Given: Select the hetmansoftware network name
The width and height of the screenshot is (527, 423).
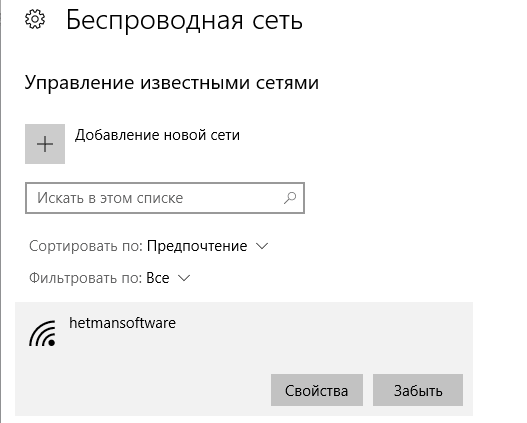Looking at the screenshot, I should click(x=122, y=323).
